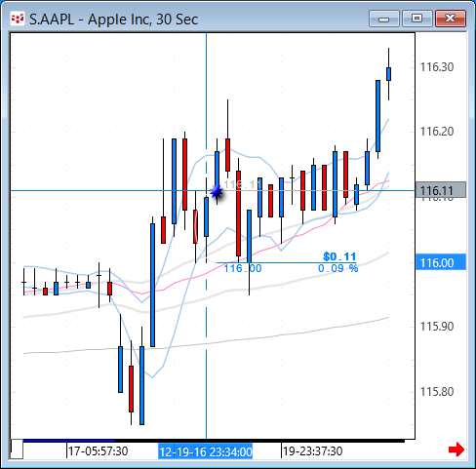Viewport: 476px width, 469px height.
Task: Minimize the S.AAPL chart window
Action: (384, 19)
